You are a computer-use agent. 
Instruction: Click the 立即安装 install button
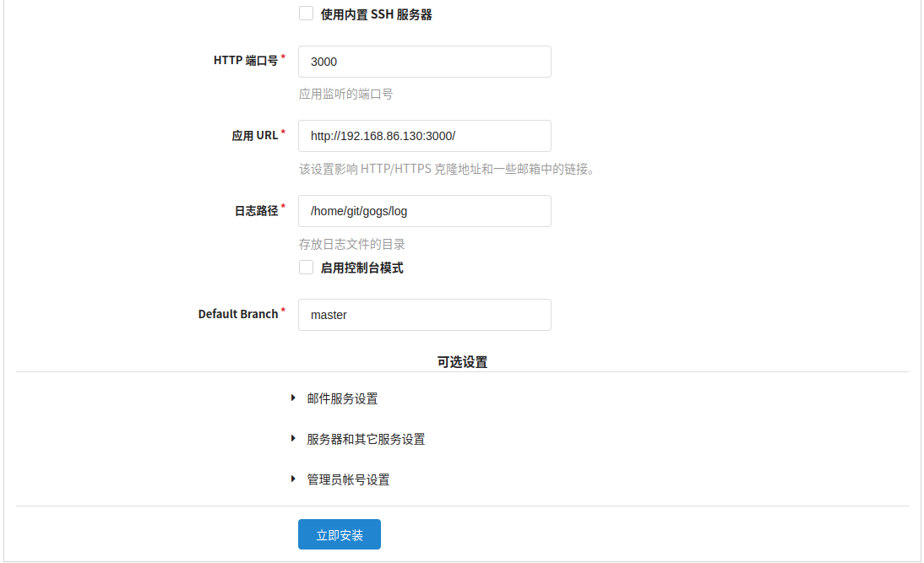tap(340, 535)
